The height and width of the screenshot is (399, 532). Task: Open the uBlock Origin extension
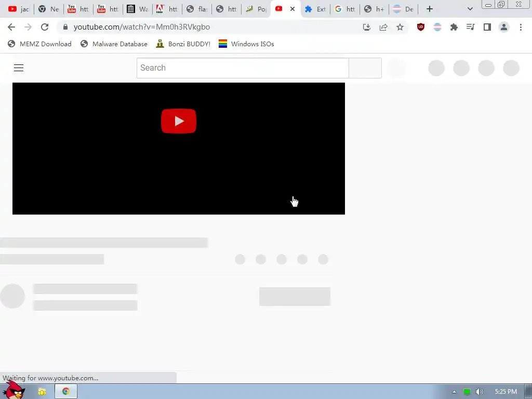click(x=421, y=27)
